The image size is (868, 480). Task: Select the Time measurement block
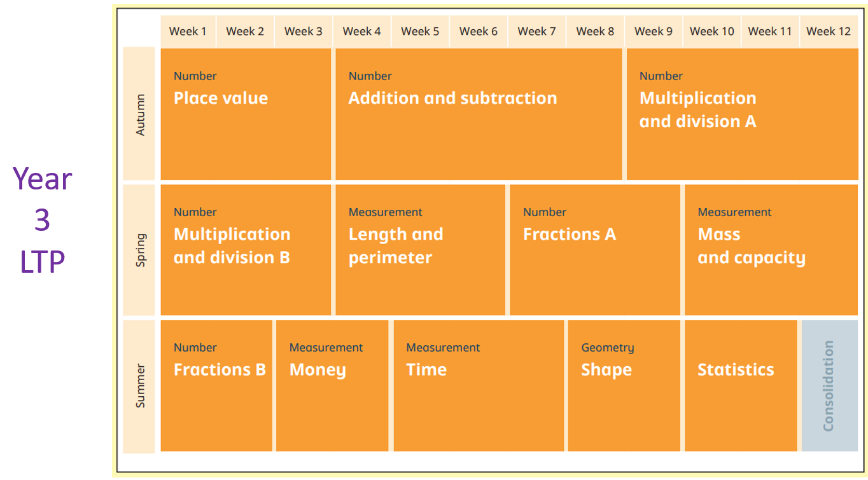coord(479,385)
